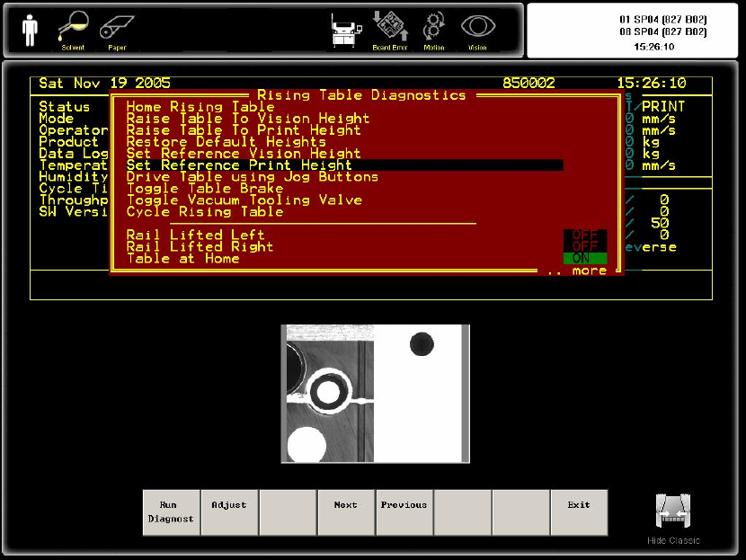Click the vision camera image thumbnail
The width and height of the screenshot is (746, 560).
point(376,394)
